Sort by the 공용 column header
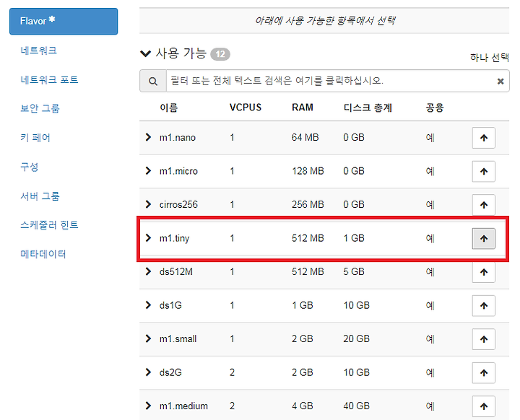The image size is (520, 420). (435, 108)
